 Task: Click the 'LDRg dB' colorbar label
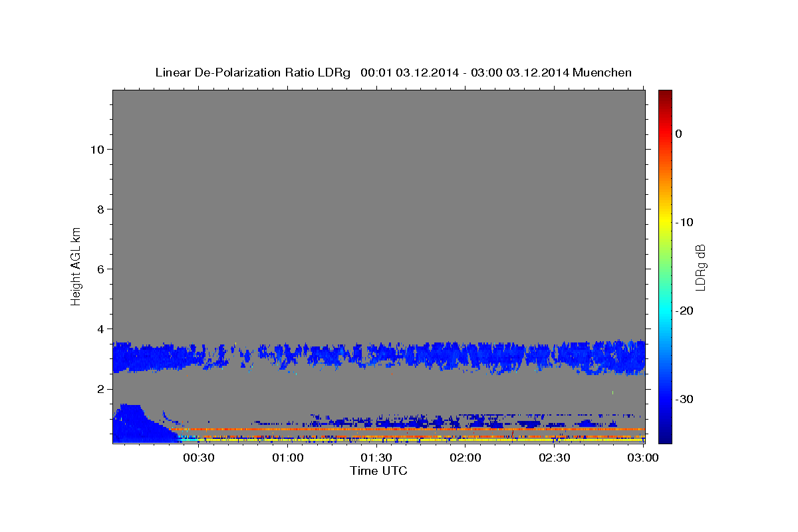point(700,267)
